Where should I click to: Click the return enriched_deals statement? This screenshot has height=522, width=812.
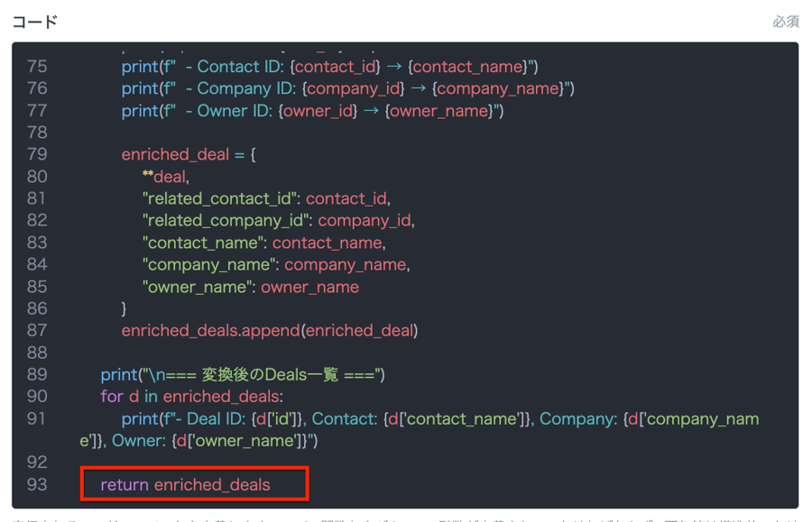(185, 485)
